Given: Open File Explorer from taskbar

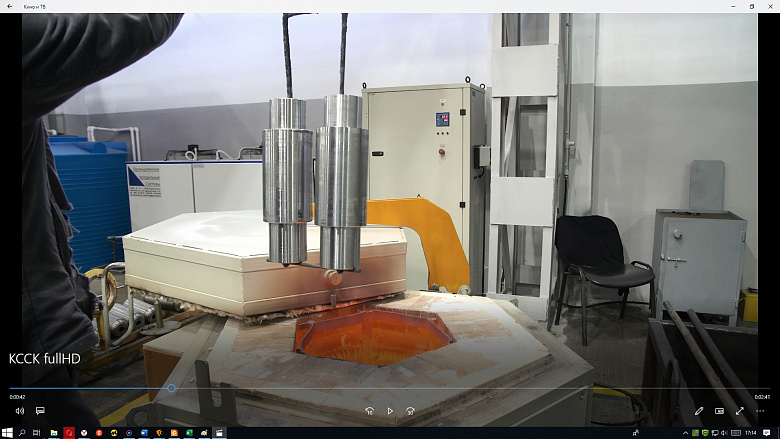Looking at the screenshot, I should pos(54,432).
